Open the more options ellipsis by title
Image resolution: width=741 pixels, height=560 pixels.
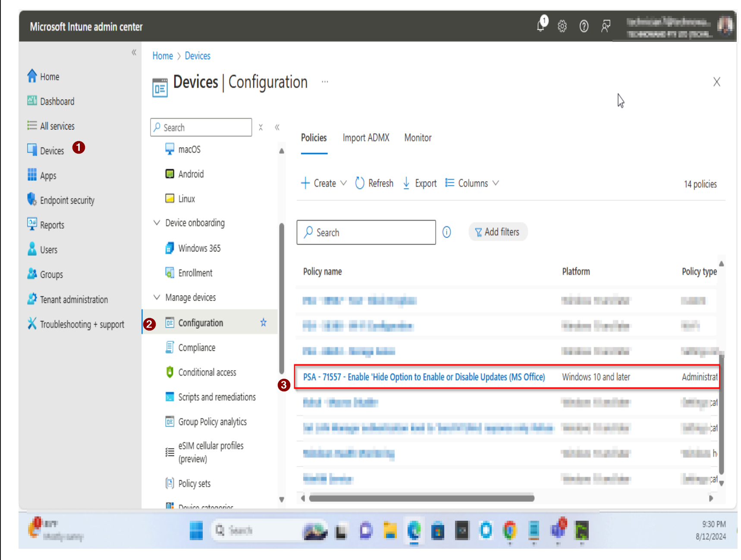coord(325,82)
